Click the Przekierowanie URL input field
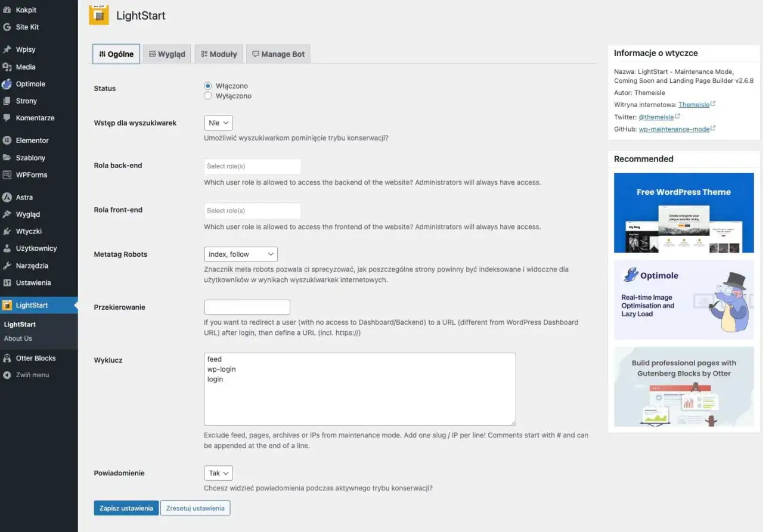This screenshot has width=763, height=532. pyautogui.click(x=247, y=307)
